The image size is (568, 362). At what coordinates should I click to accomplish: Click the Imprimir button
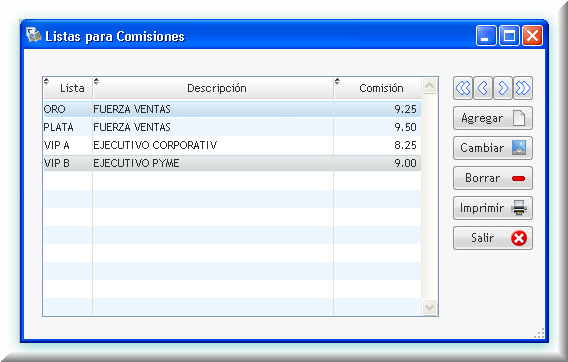[x=493, y=208]
